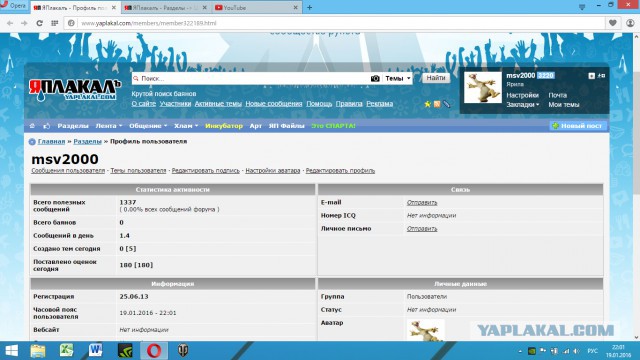The image size is (640, 360).
Task: Expand the 'Хлам' dropdown menu
Action: tap(186, 126)
